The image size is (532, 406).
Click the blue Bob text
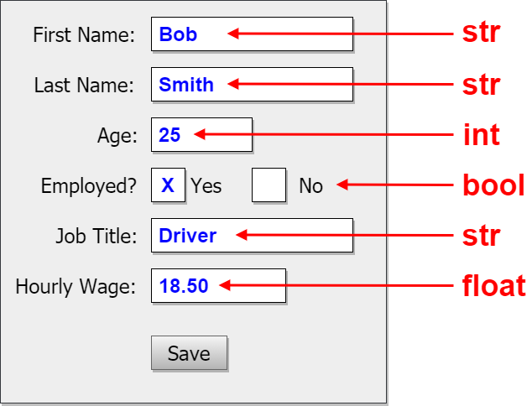pyautogui.click(x=178, y=34)
